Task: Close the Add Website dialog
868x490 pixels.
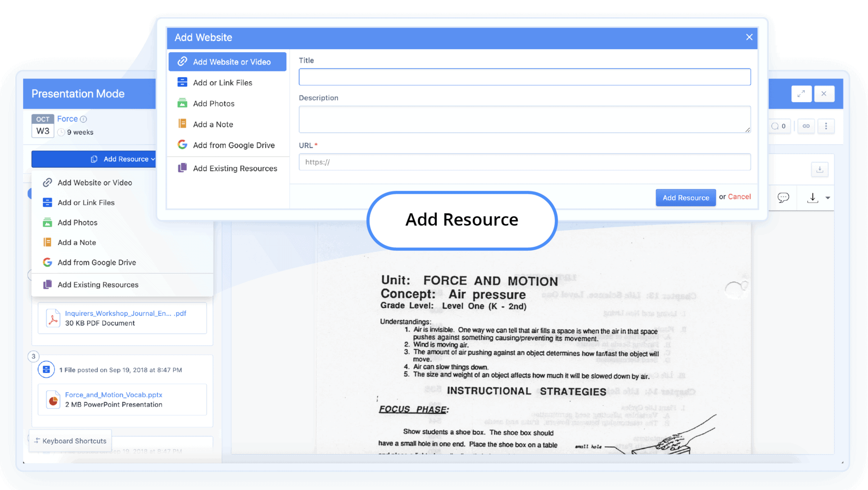Action: 749,37
